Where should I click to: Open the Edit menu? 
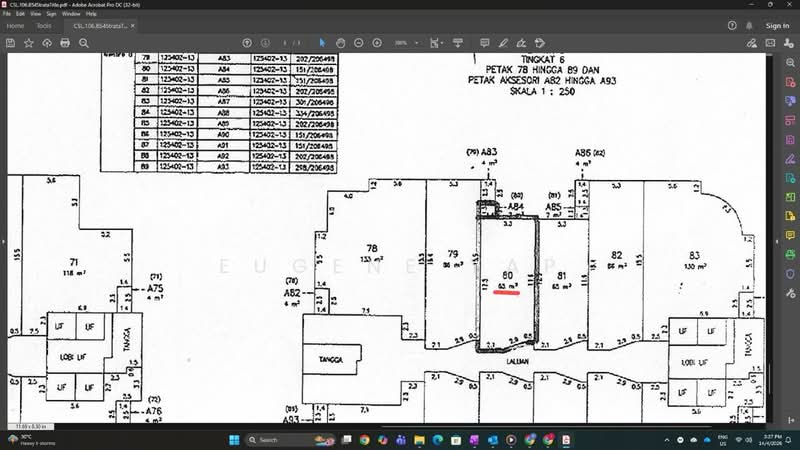click(20, 14)
